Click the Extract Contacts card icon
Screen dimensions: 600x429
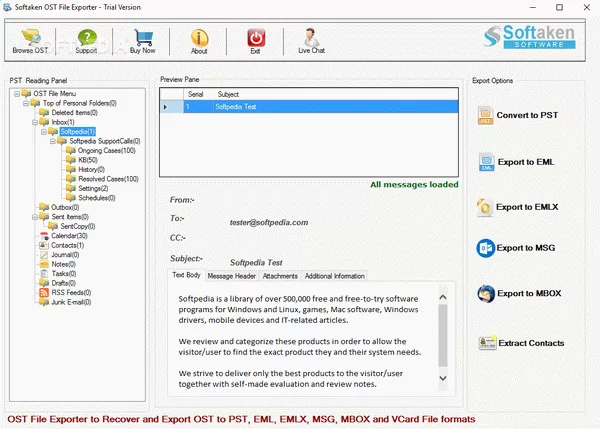(x=488, y=343)
